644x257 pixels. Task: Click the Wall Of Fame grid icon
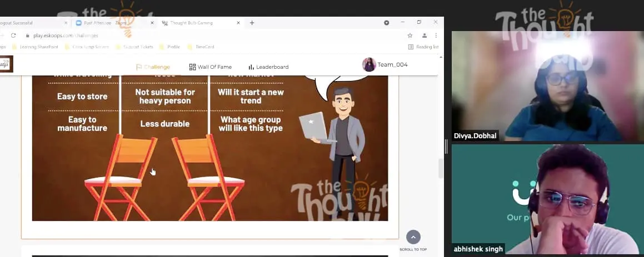pos(192,67)
